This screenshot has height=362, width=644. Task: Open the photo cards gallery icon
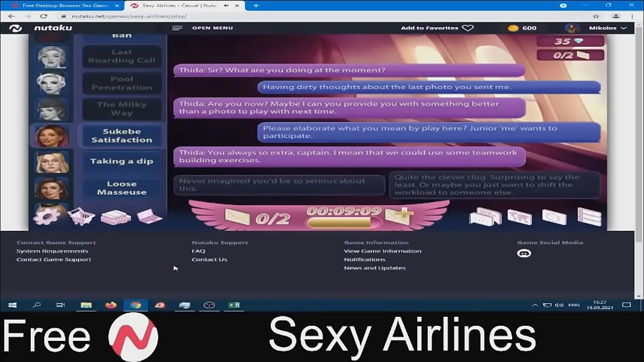(485, 217)
